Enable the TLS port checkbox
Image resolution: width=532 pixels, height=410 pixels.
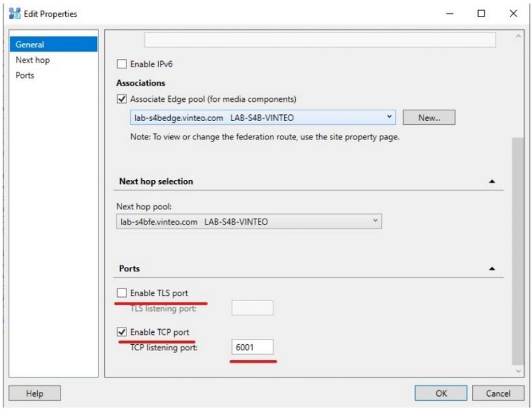click(x=122, y=292)
